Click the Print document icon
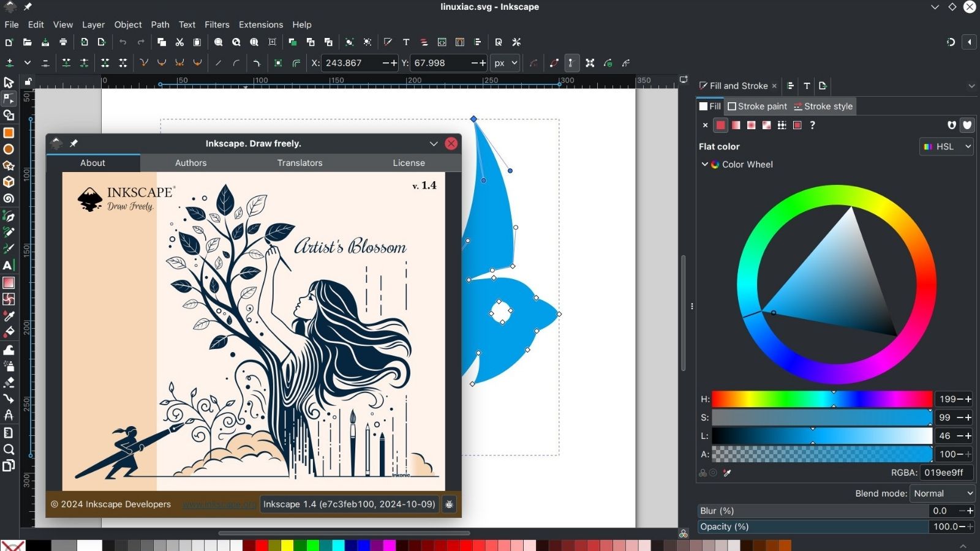Screen dimensions: 980x551 click(63, 42)
